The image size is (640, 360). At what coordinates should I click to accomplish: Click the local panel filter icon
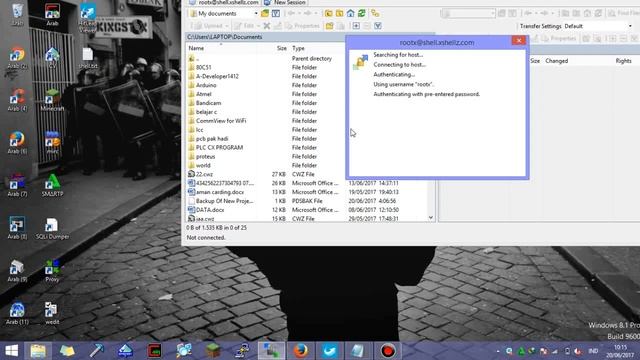pyautogui.click(x=276, y=13)
